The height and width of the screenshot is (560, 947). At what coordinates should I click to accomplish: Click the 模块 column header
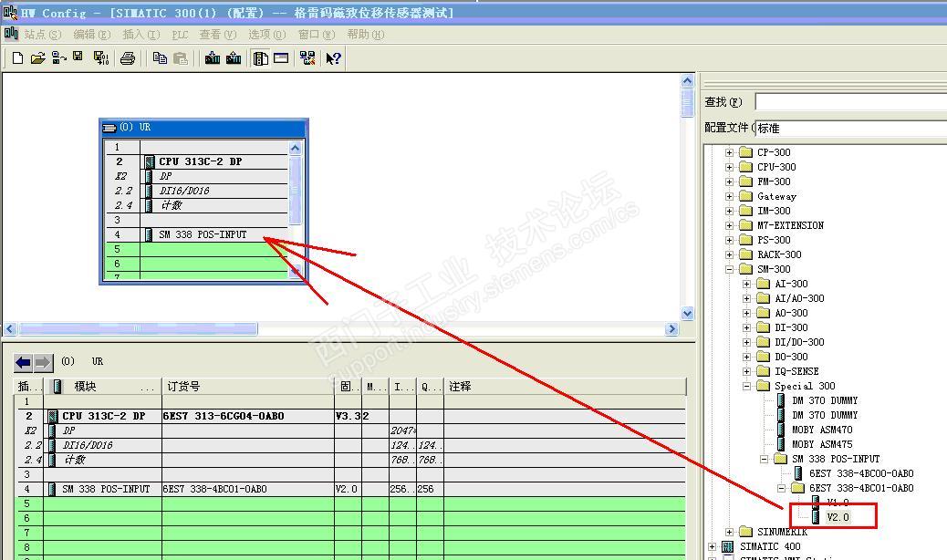pos(103,386)
